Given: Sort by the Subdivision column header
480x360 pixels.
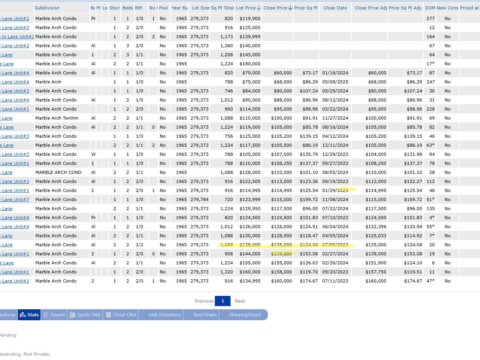Looking at the screenshot, I should point(47,8).
